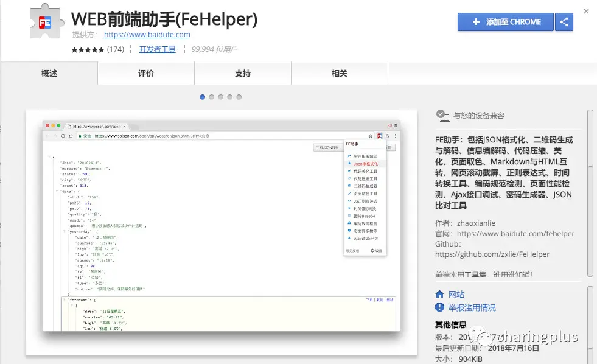Image resolution: width=597 pixels, height=364 pixels.
Task: Select the third carousel dot
Action: pyautogui.click(x=221, y=97)
